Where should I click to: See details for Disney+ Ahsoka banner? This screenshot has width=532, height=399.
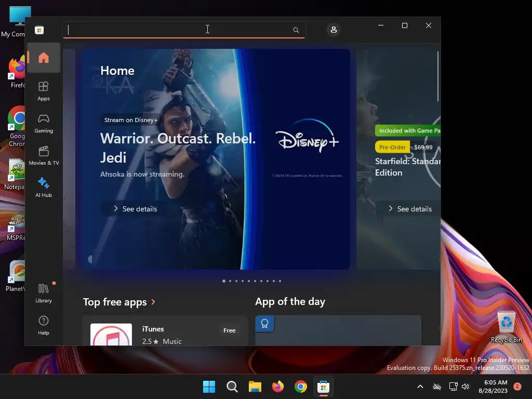136,209
